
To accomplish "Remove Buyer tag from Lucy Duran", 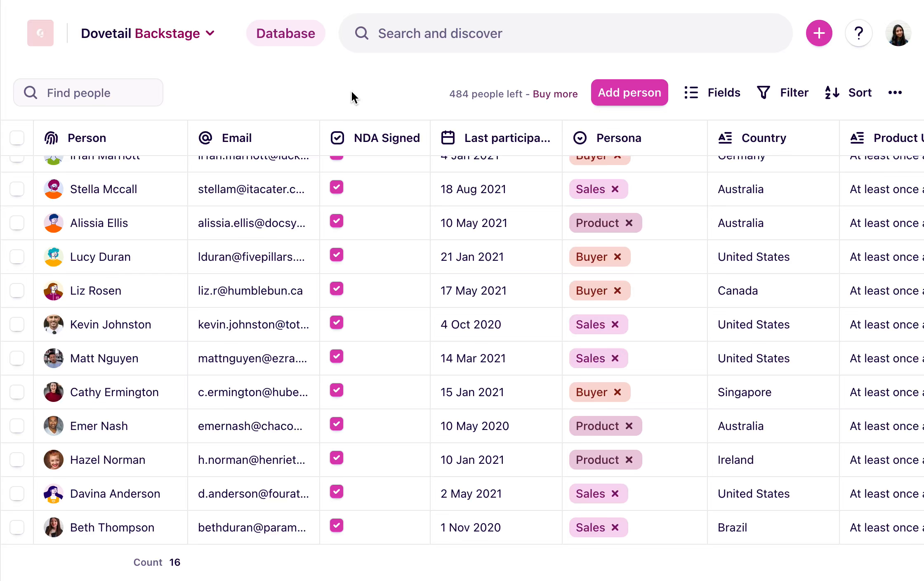I will point(618,257).
